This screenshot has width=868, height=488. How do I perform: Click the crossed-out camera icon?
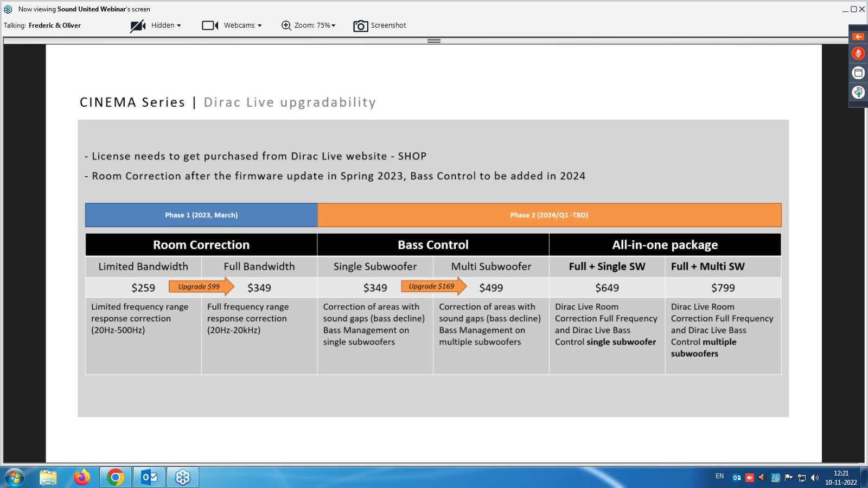(x=138, y=25)
